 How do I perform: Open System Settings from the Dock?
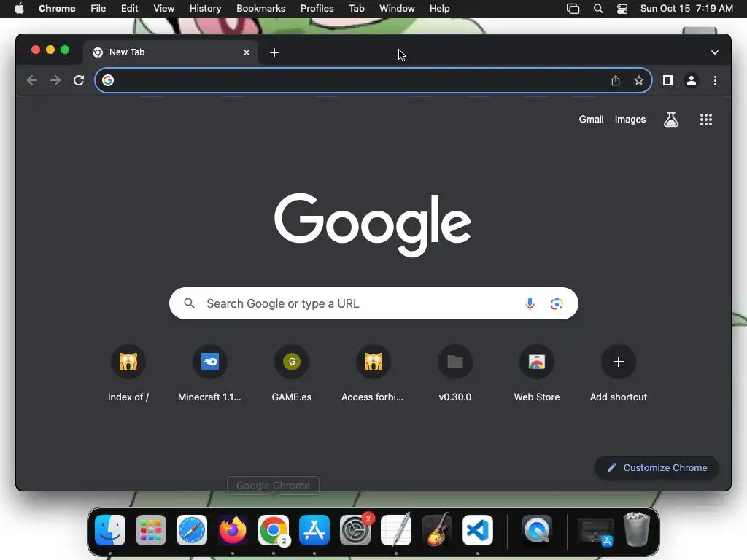point(355,530)
